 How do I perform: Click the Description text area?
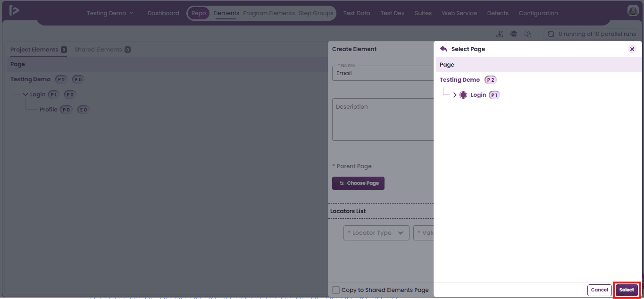coord(383,120)
